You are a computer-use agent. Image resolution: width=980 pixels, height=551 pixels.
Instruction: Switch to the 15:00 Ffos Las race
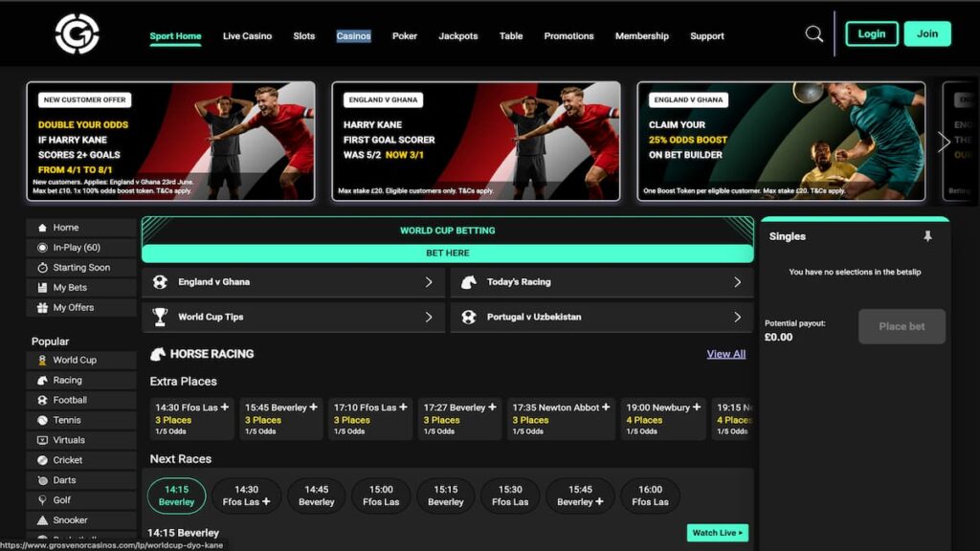381,496
